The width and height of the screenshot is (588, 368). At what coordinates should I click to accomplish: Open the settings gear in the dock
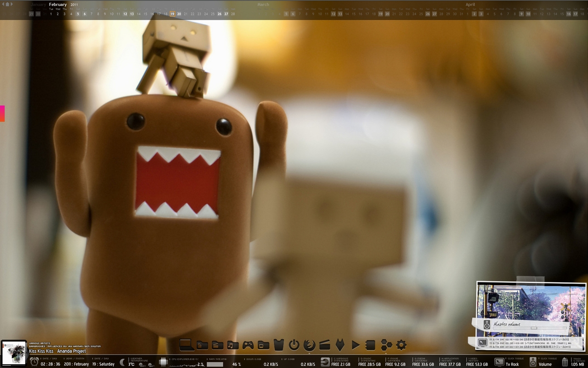(x=401, y=345)
